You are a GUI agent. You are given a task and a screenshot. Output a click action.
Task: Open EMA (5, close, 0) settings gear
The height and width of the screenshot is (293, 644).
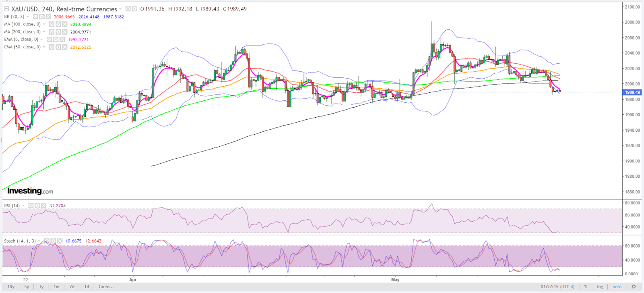56,39
